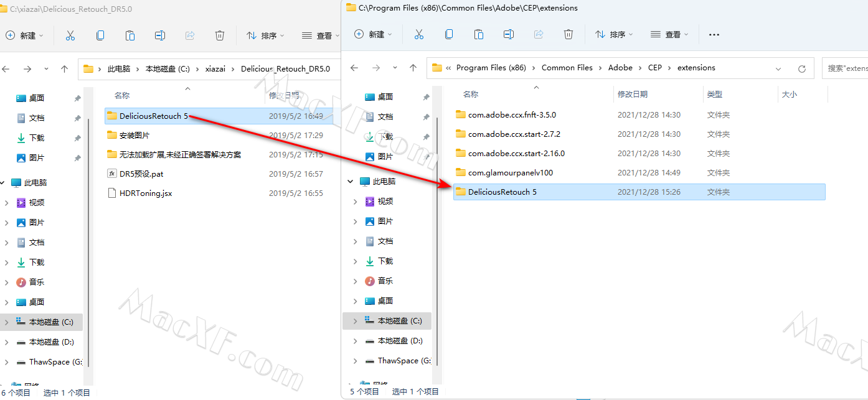This screenshot has width=868, height=400.
Task: Click the Rename icon in left window toolbar
Action: tap(160, 35)
